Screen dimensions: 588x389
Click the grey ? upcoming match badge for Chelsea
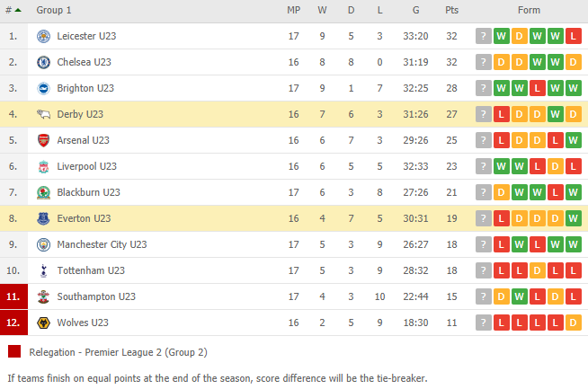[484, 62]
